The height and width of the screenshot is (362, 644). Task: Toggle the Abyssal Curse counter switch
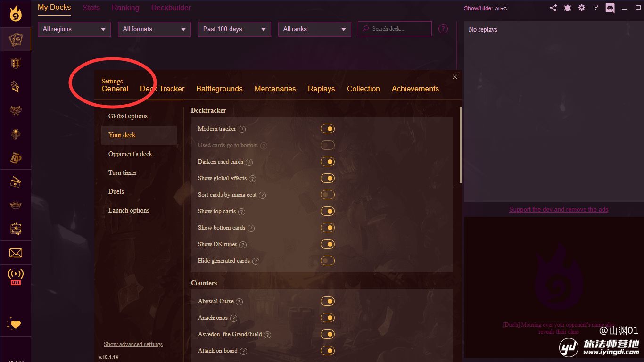point(328,301)
